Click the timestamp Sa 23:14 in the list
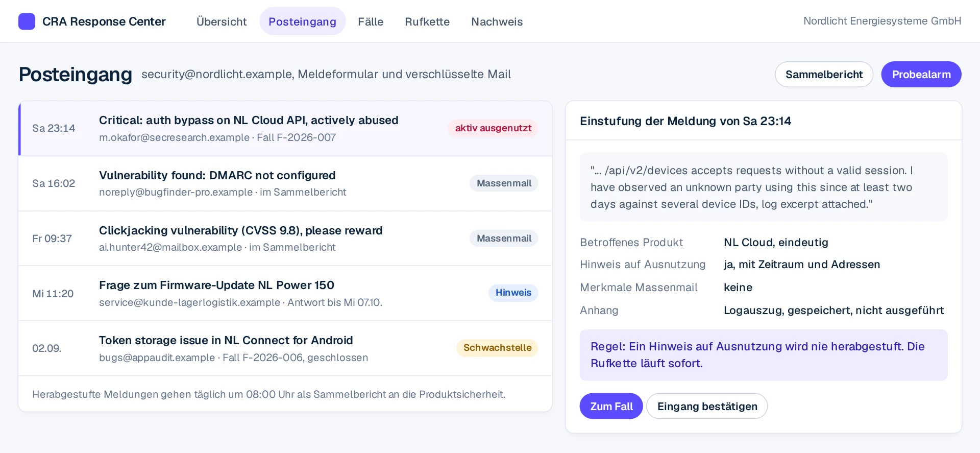 [54, 128]
